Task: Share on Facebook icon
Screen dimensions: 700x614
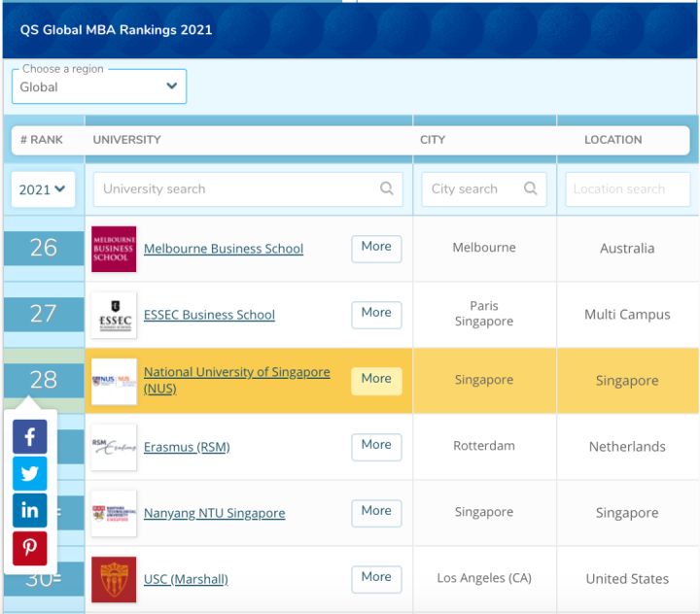Action: click(29, 436)
